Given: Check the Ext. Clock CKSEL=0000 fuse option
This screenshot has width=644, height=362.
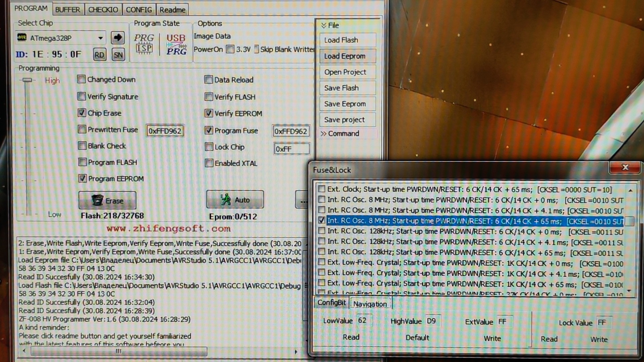Looking at the screenshot, I should tap(321, 189).
